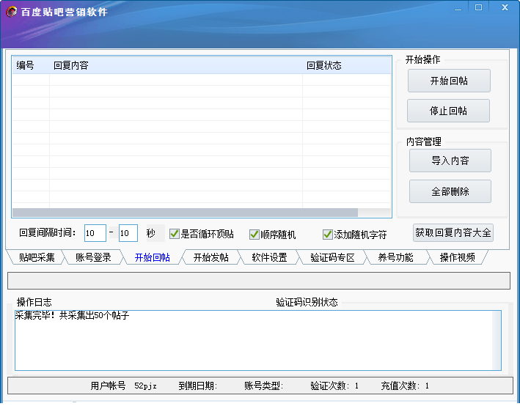
Task: Click the app logo icon in title bar
Action: coord(12,12)
